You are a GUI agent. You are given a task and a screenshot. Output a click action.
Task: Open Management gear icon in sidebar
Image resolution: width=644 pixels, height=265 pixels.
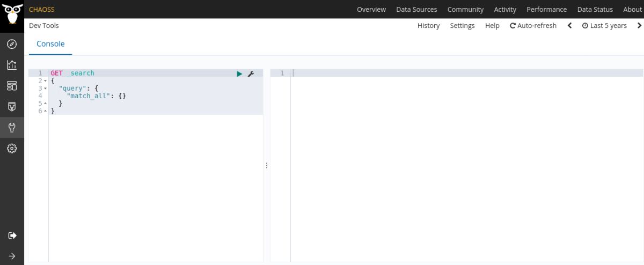tap(12, 149)
